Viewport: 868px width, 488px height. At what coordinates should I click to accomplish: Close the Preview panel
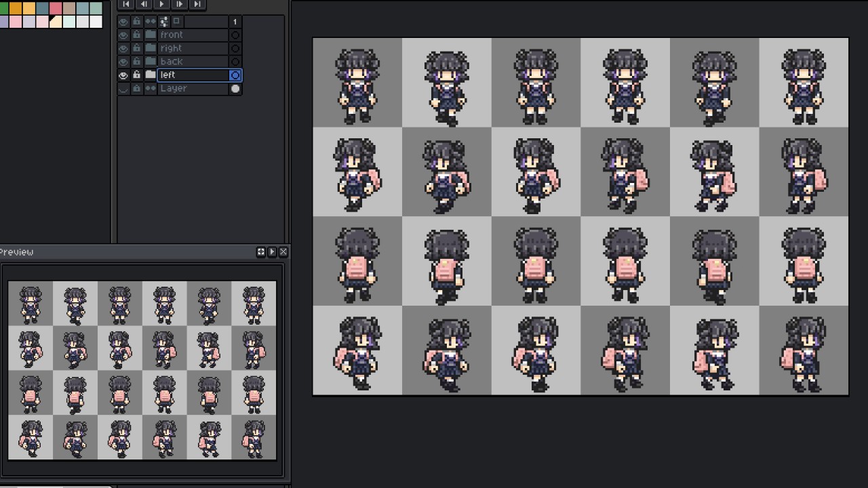pyautogui.click(x=283, y=252)
